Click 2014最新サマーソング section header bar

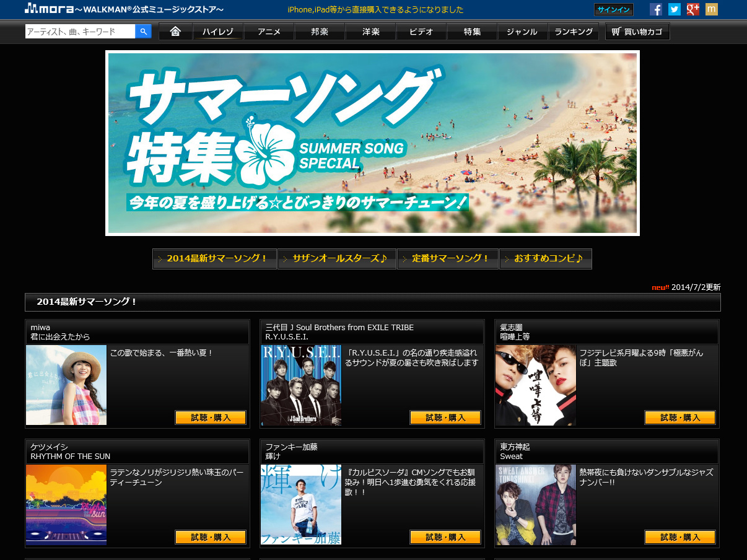(373, 302)
